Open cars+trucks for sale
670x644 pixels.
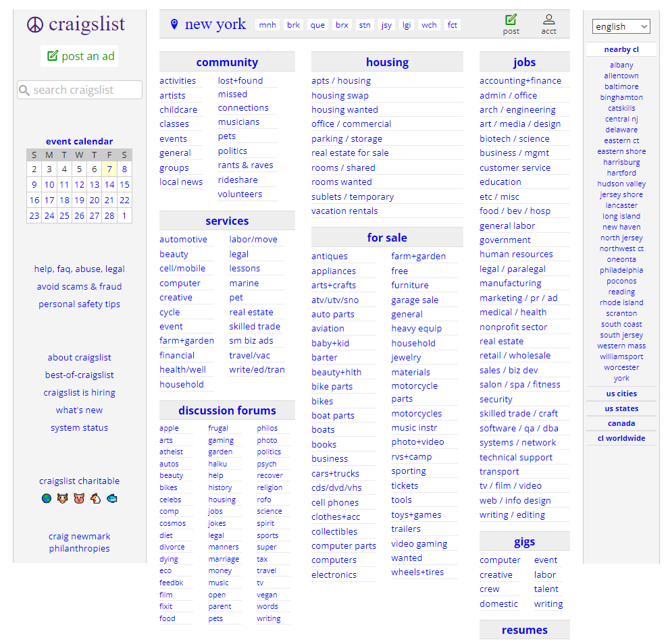pyautogui.click(x=335, y=474)
